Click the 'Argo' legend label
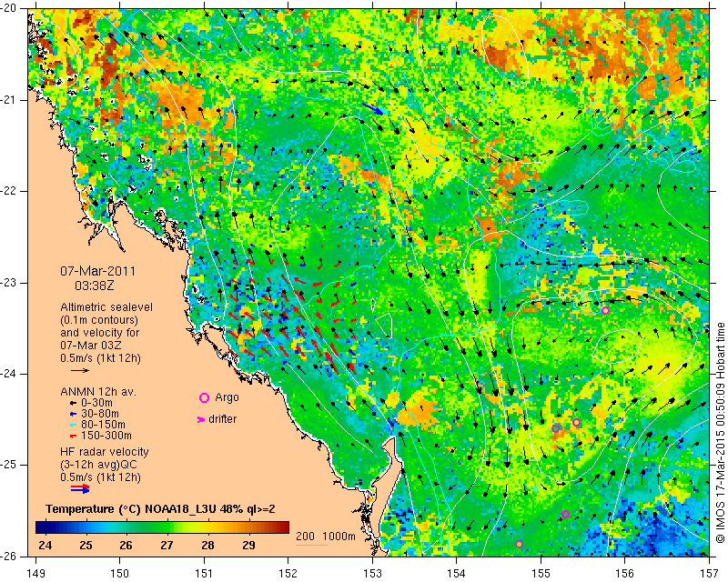The height and width of the screenshot is (582, 728). tap(227, 397)
